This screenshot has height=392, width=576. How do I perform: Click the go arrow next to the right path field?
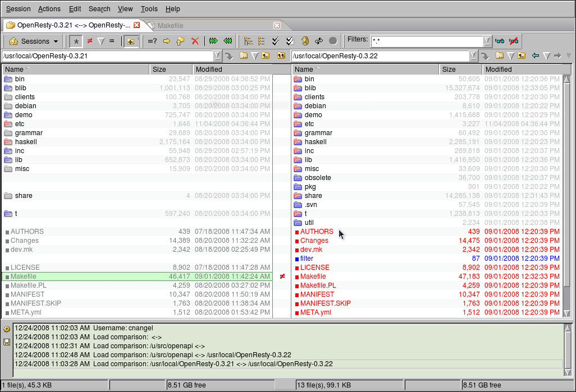[x=485, y=56]
